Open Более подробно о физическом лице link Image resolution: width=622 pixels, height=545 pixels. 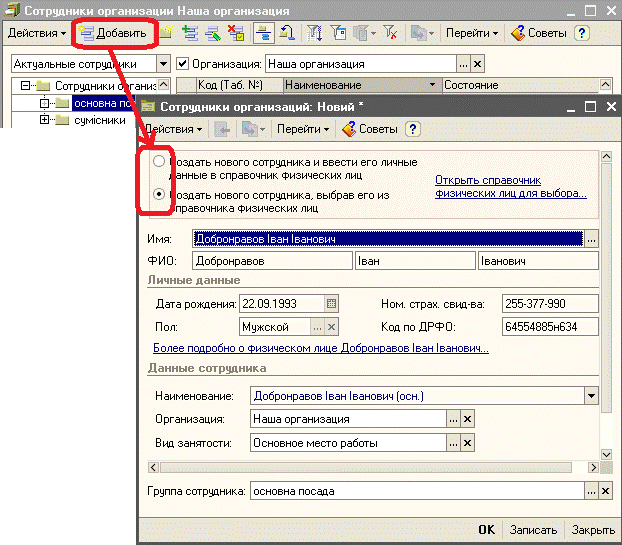(321, 348)
